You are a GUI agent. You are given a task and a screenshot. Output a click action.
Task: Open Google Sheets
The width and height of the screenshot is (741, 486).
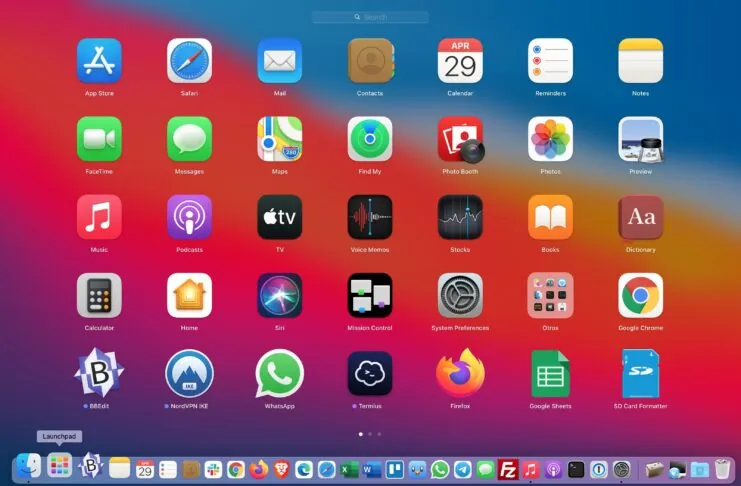tap(551, 373)
